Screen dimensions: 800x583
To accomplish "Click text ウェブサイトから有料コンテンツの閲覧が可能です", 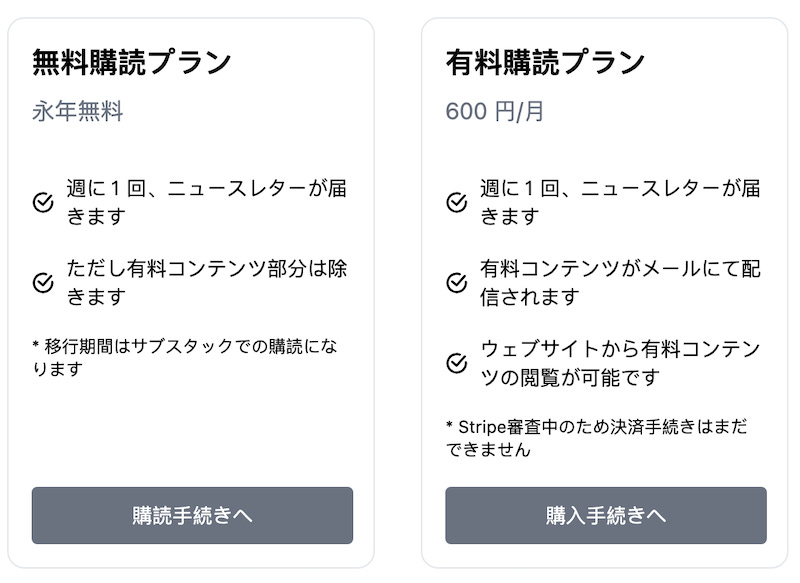I will point(620,363).
